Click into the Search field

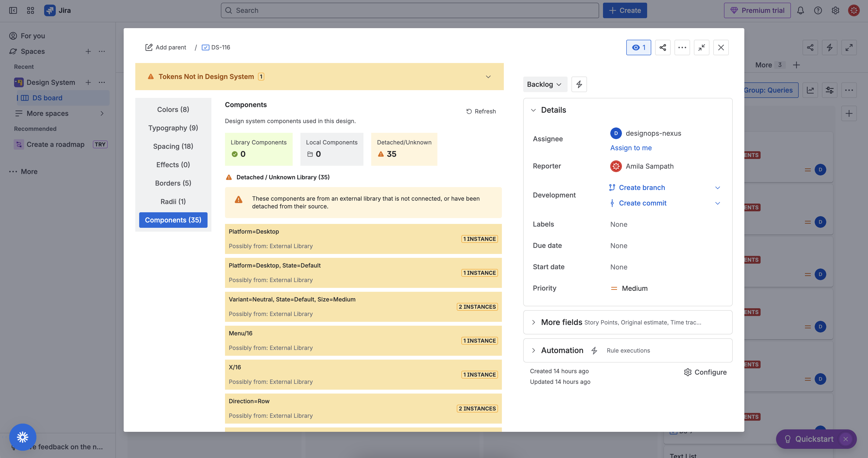410,10
